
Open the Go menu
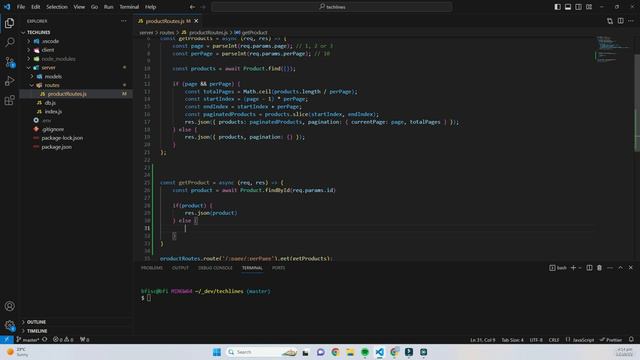[x=94, y=7]
